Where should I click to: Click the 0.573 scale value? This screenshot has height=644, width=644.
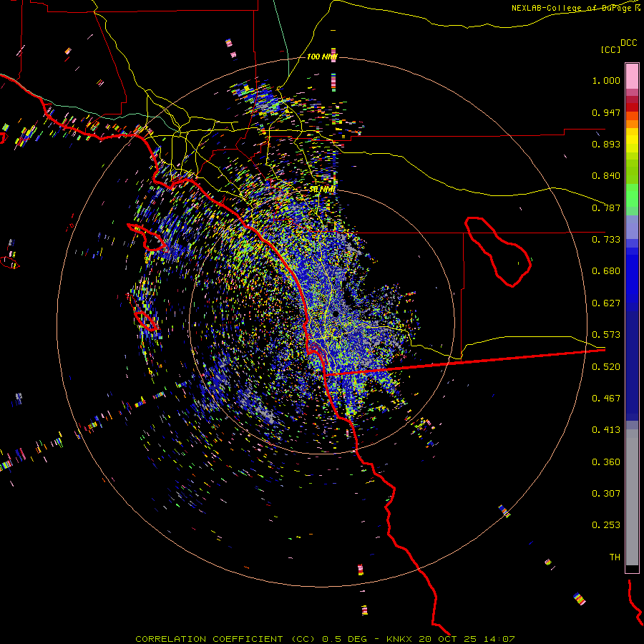tap(606, 335)
